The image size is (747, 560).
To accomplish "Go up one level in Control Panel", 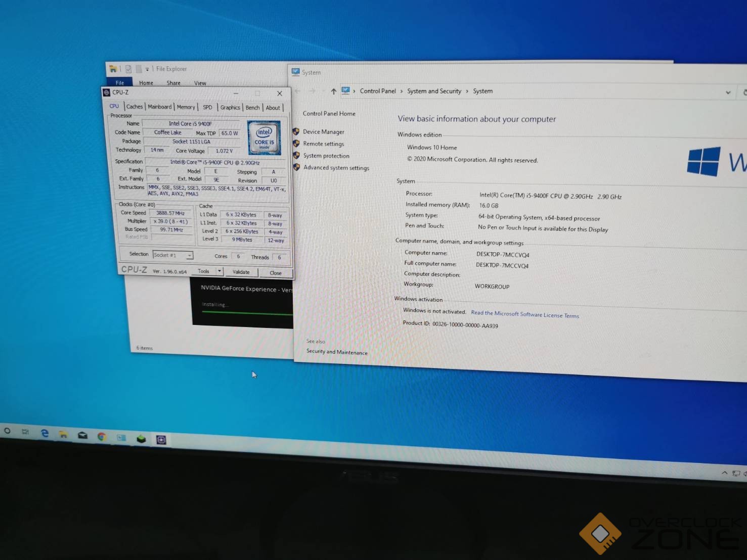I will pos(333,91).
